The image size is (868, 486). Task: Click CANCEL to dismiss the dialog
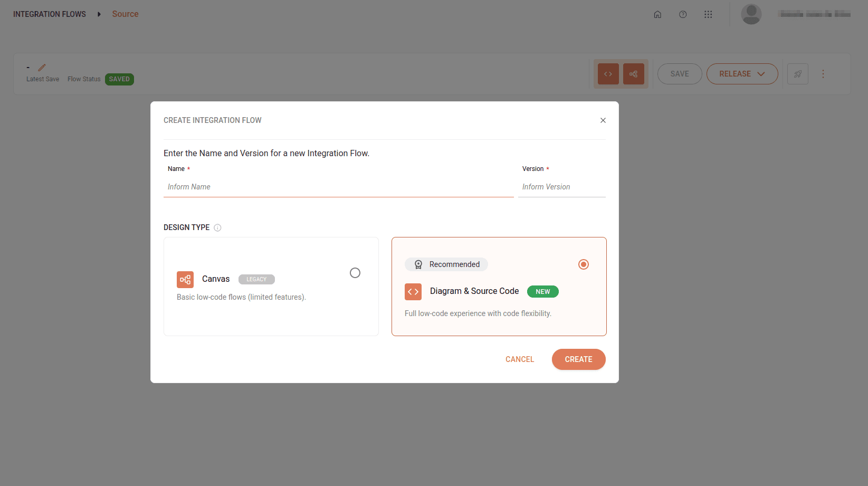(519, 359)
